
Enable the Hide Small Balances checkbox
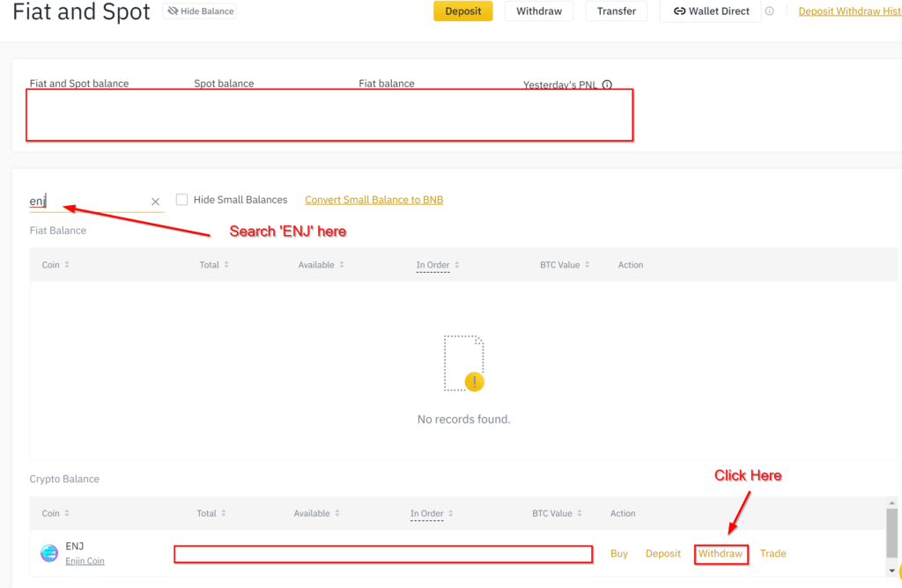tap(181, 200)
